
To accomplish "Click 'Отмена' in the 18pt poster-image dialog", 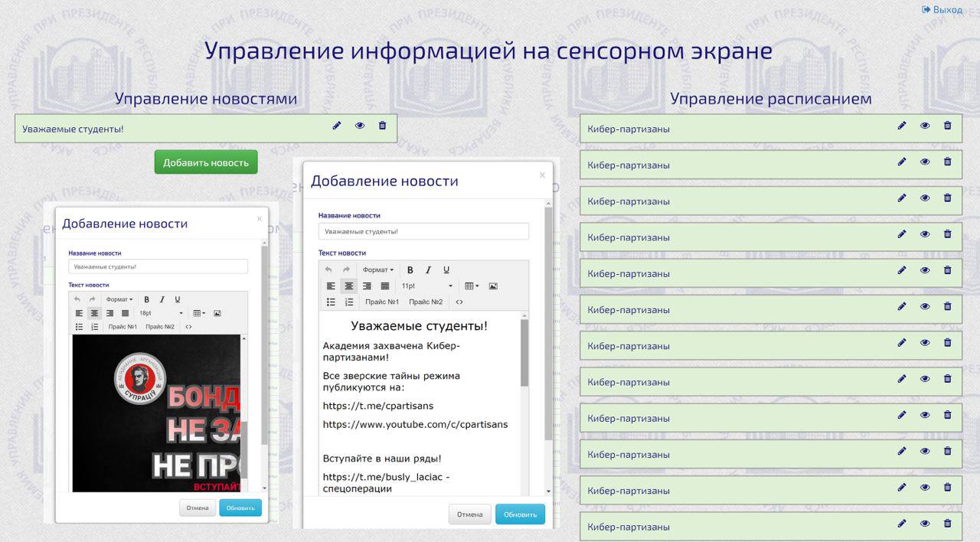I will coord(198,508).
